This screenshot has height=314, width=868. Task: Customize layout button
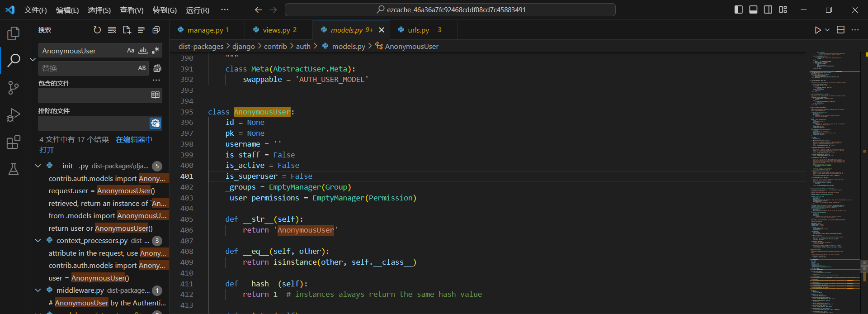point(783,10)
